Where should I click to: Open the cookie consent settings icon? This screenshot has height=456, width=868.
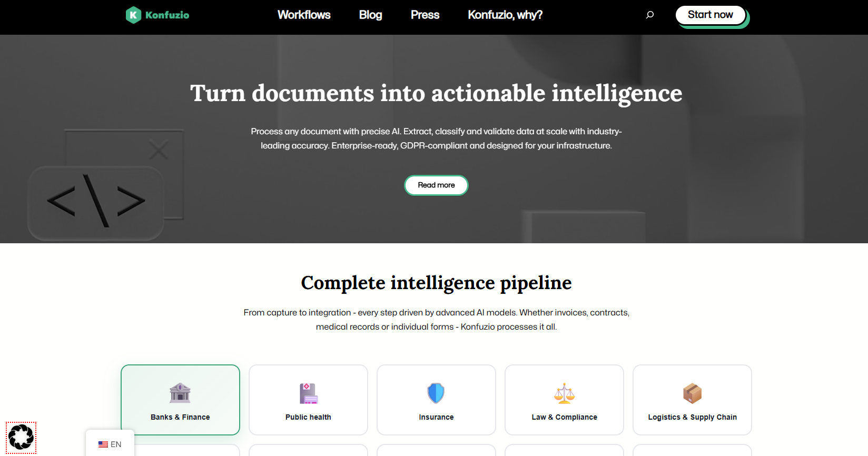[x=21, y=437]
